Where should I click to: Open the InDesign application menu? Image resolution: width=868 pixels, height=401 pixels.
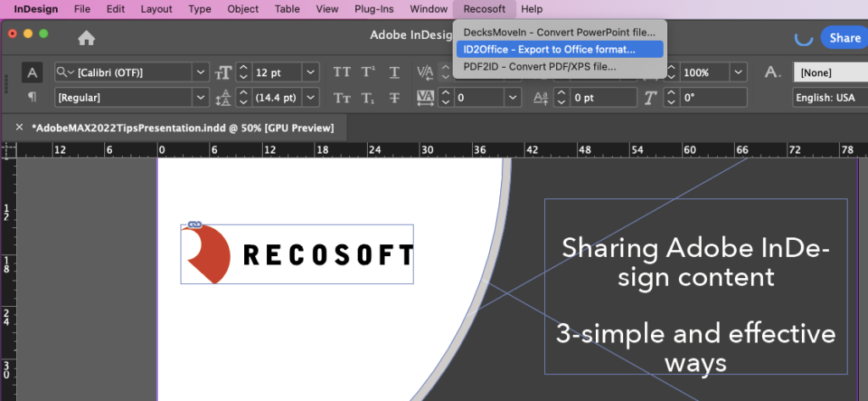coord(36,8)
